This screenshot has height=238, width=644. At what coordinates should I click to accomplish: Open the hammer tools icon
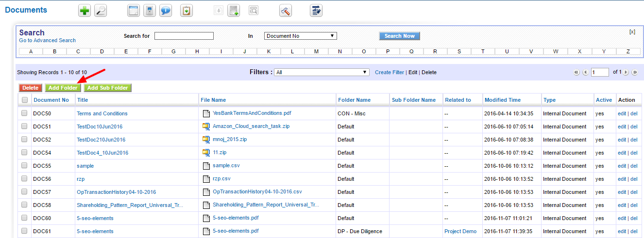pyautogui.click(x=286, y=11)
